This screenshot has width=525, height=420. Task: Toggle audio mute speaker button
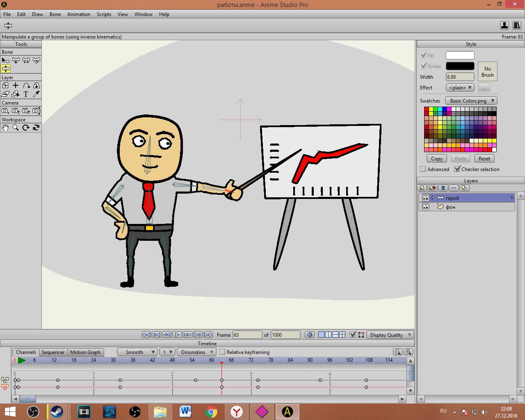310,335
